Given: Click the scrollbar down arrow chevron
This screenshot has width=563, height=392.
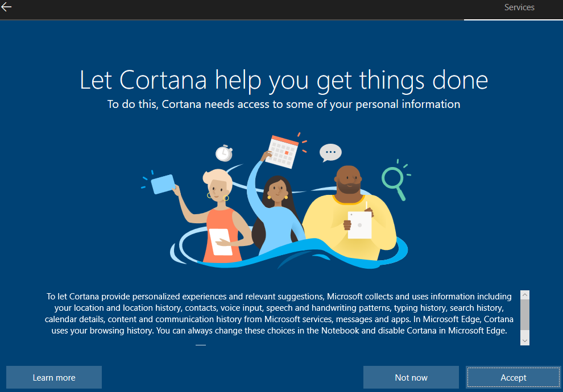Looking at the screenshot, I should (x=524, y=341).
